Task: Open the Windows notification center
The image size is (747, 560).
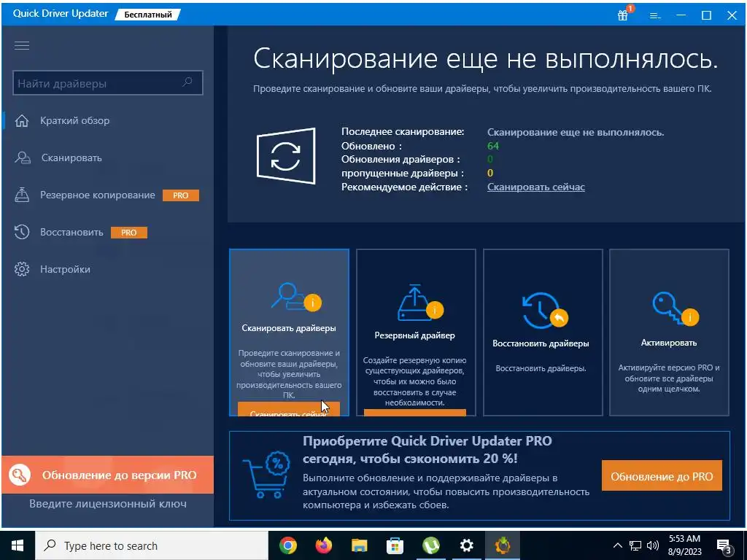Action: point(723,545)
